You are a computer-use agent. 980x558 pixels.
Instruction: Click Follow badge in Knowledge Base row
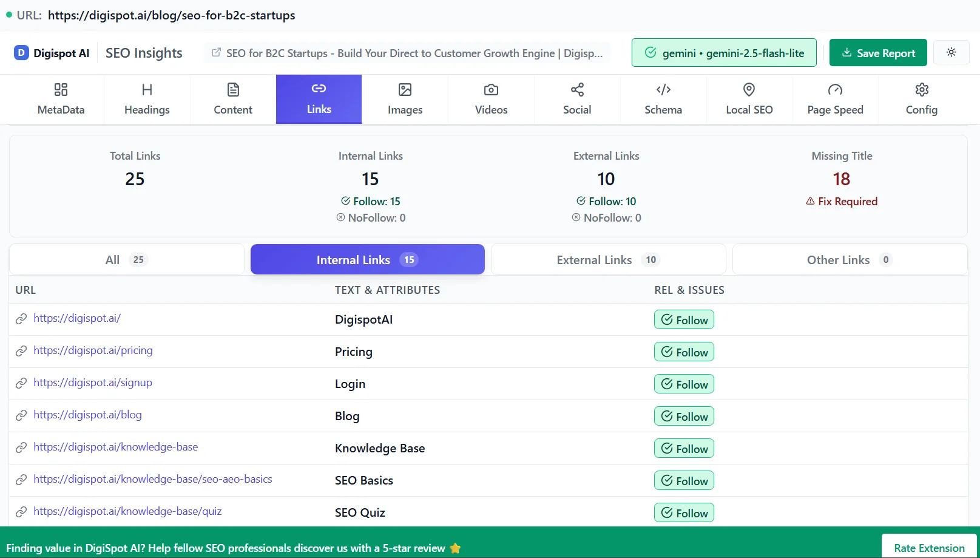(684, 449)
